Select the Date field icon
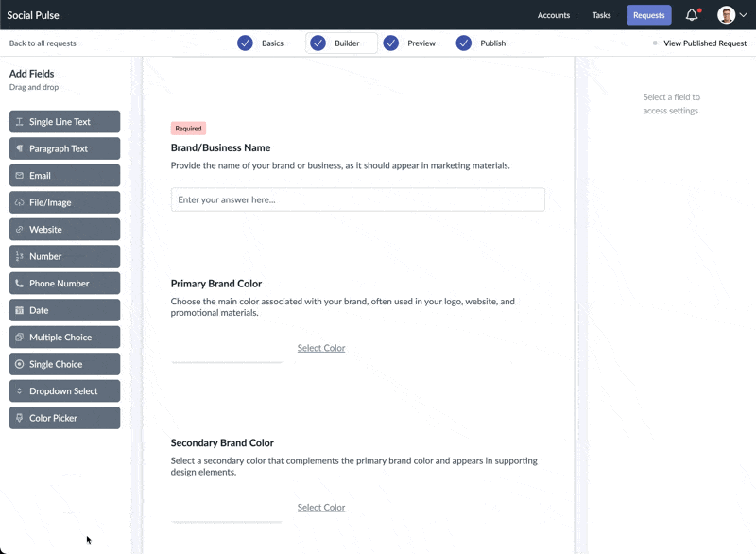The image size is (756, 554). 19,310
